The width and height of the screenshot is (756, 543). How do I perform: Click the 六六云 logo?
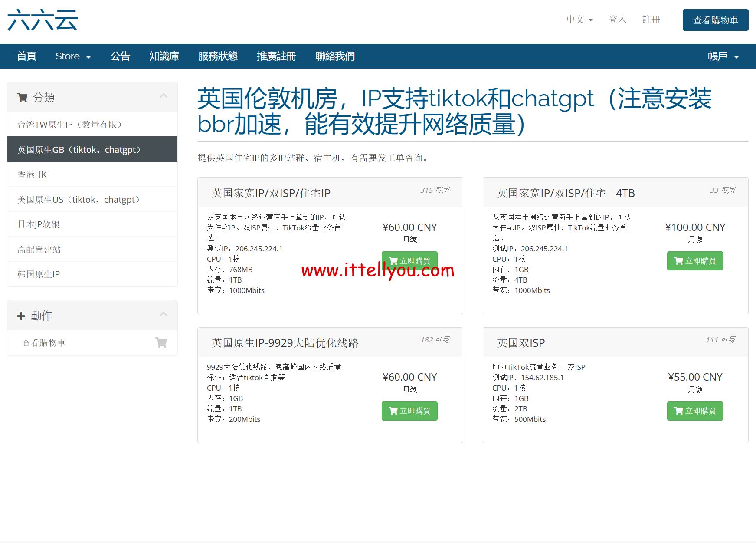pos(42,19)
